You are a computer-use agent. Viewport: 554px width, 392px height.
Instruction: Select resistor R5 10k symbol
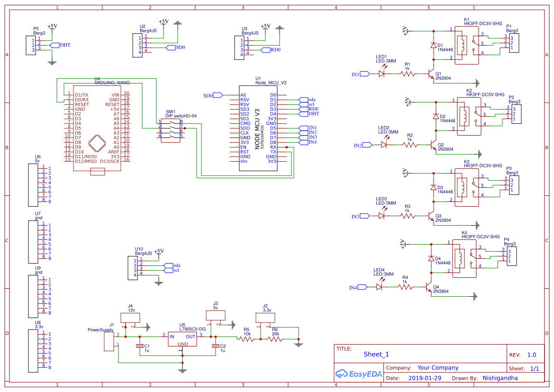tap(246, 339)
